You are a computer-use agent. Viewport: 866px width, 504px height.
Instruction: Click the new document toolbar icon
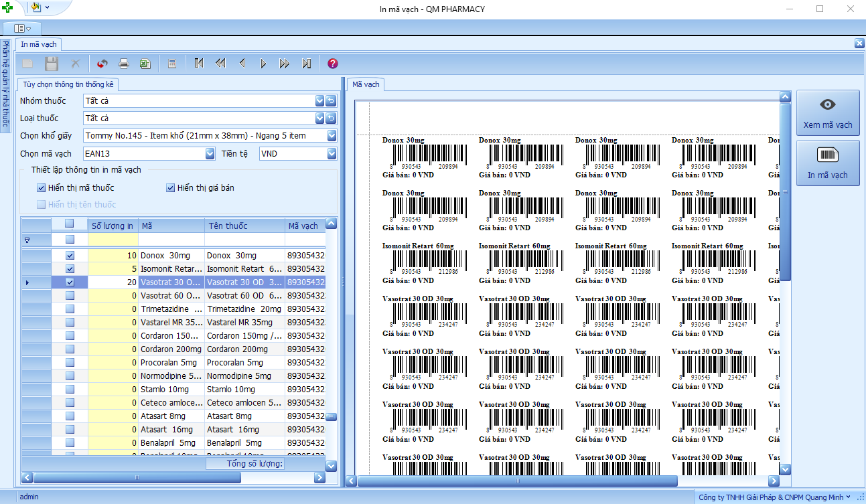[27, 64]
